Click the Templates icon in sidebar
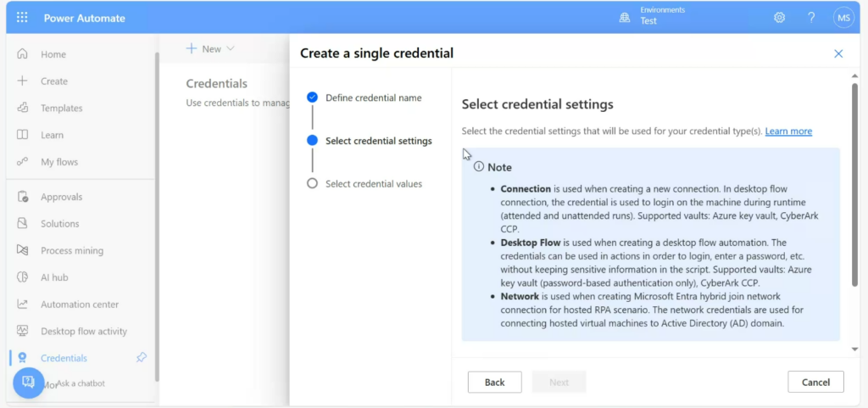Viewport: 868px width, 408px height. 22,108
